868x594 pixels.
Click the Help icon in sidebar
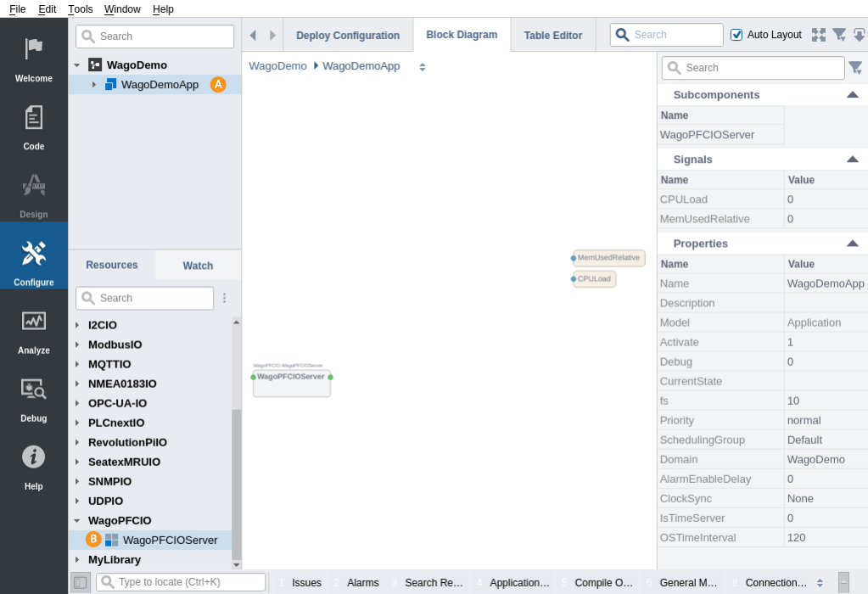pyautogui.click(x=34, y=465)
